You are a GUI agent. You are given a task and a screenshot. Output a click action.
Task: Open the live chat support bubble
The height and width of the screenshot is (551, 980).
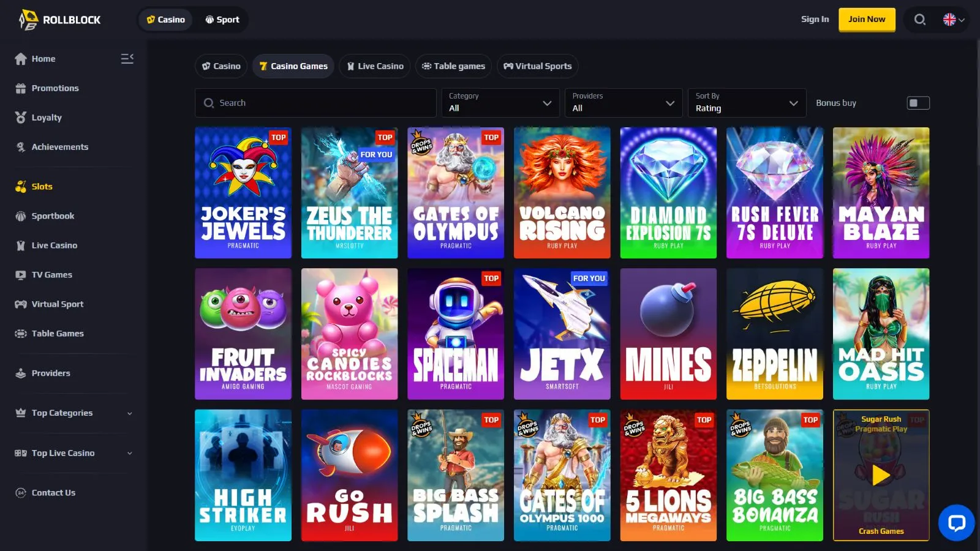pos(956,523)
